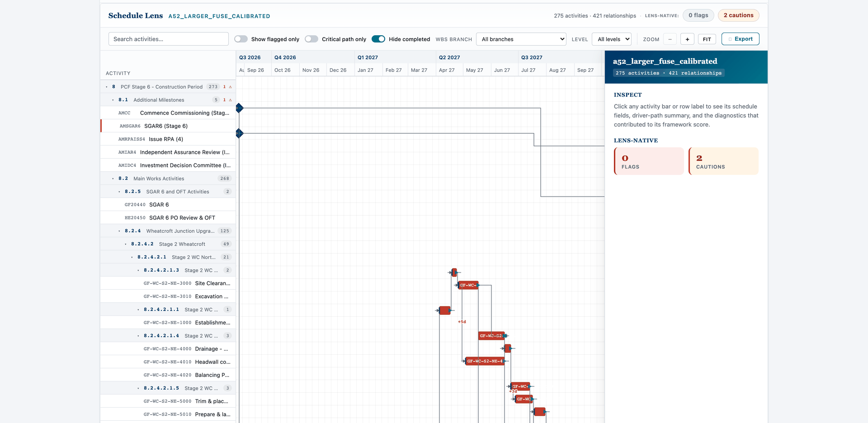Viewport: 868px width, 423px height.
Task: Turn off Hide completed switch
Action: 378,39
